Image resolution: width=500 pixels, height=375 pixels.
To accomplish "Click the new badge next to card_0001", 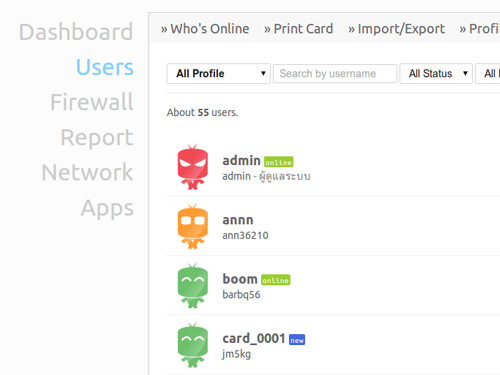I will pyautogui.click(x=297, y=340).
